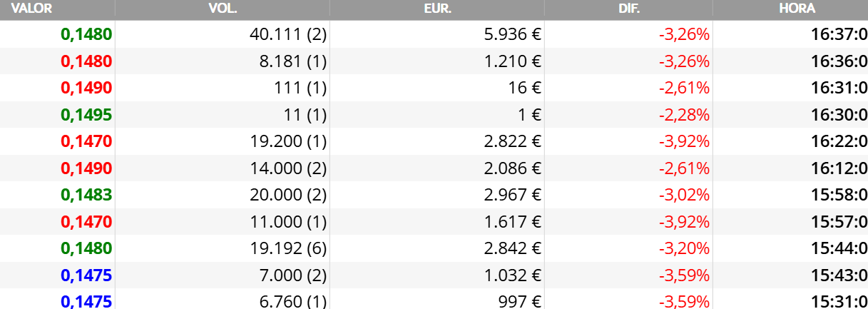Image resolution: width=868 pixels, height=309 pixels.
Task: Select the 15:57:0 time entry
Action: [x=839, y=222]
